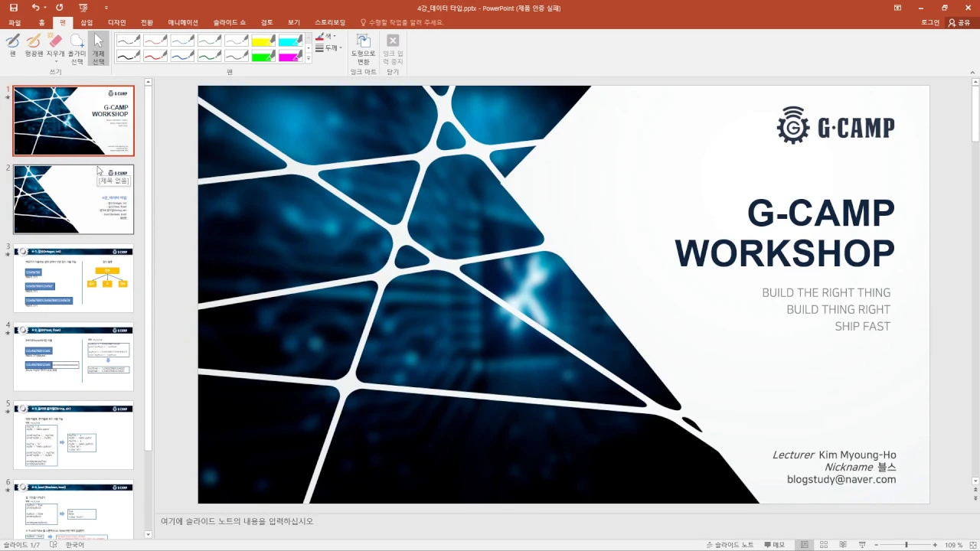This screenshot has width=980, height=551.
Task: Pick the magenta highlighter swatch
Action: pyautogui.click(x=290, y=56)
